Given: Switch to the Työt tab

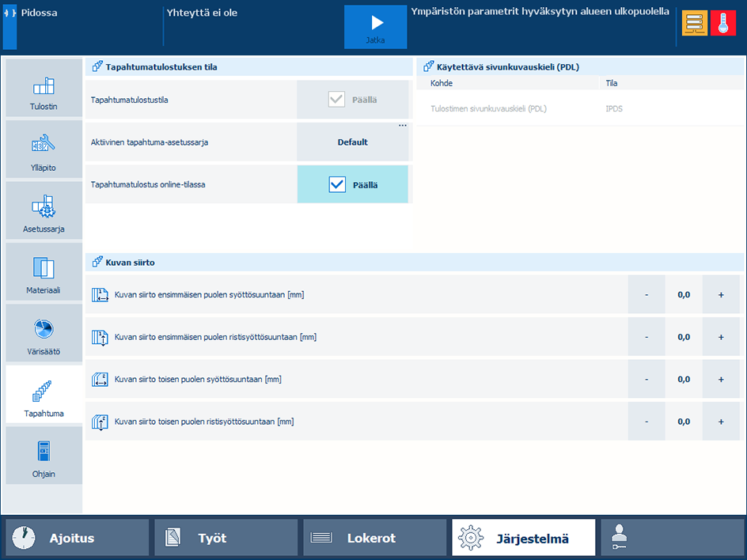Looking at the screenshot, I should pos(226,538).
